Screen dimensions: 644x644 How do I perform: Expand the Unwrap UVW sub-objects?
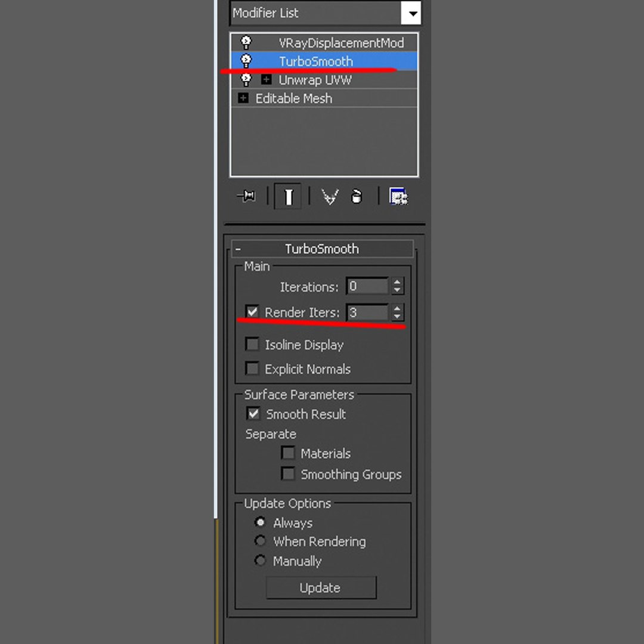[266, 79]
